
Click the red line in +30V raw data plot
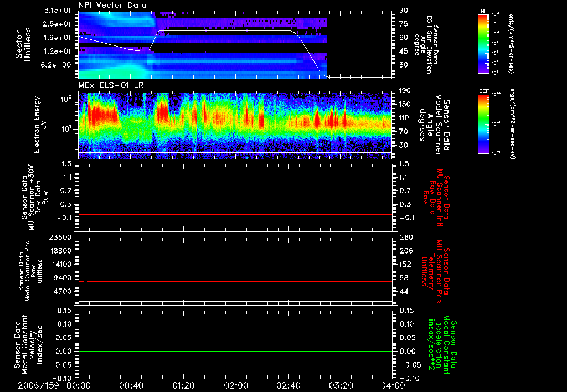click(x=235, y=214)
